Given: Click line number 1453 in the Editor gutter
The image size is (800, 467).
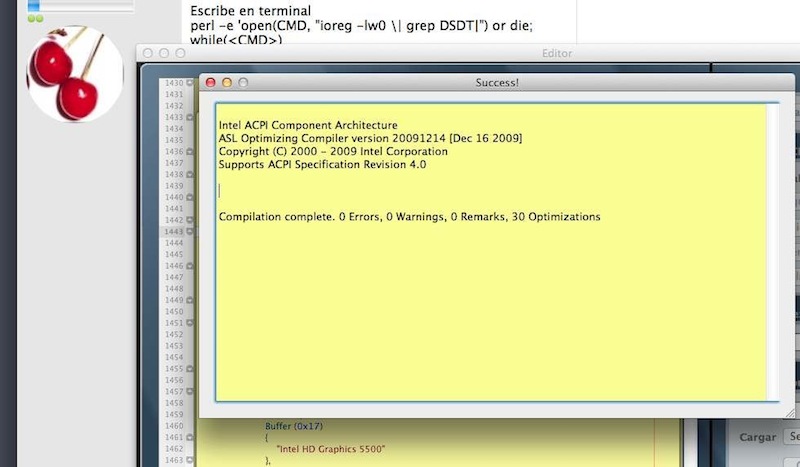Looking at the screenshot, I should point(174,346).
